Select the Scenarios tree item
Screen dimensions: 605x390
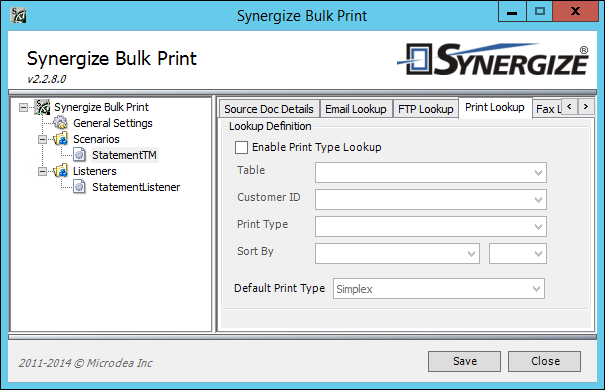pos(96,139)
